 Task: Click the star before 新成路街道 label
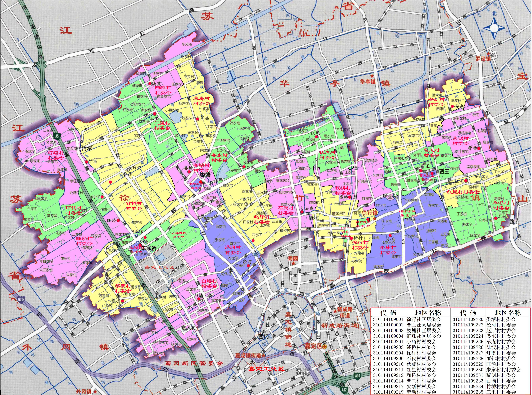(335, 311)
